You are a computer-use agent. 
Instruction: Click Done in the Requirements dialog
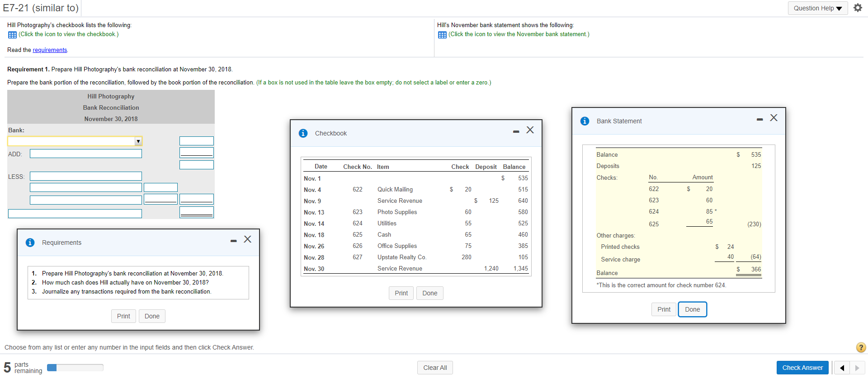coord(152,316)
